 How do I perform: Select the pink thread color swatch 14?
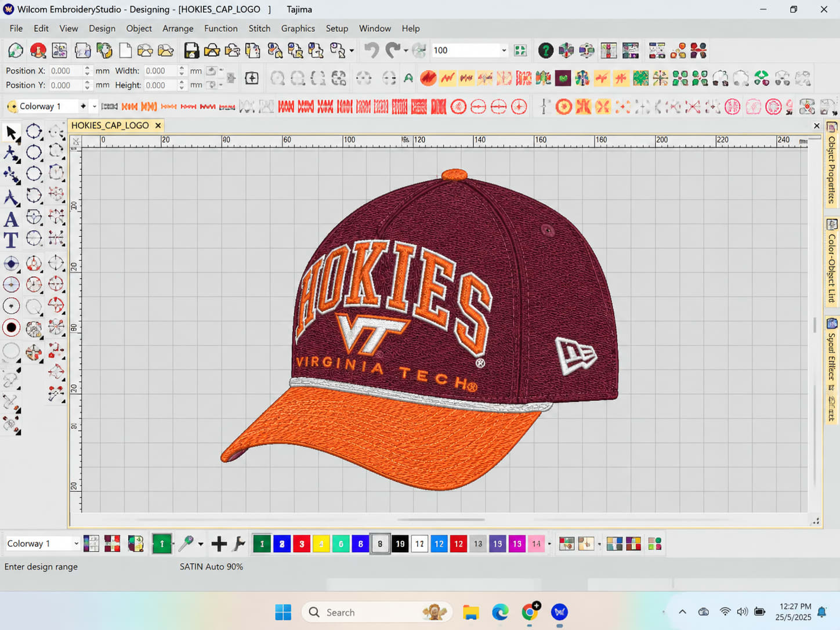click(x=536, y=544)
